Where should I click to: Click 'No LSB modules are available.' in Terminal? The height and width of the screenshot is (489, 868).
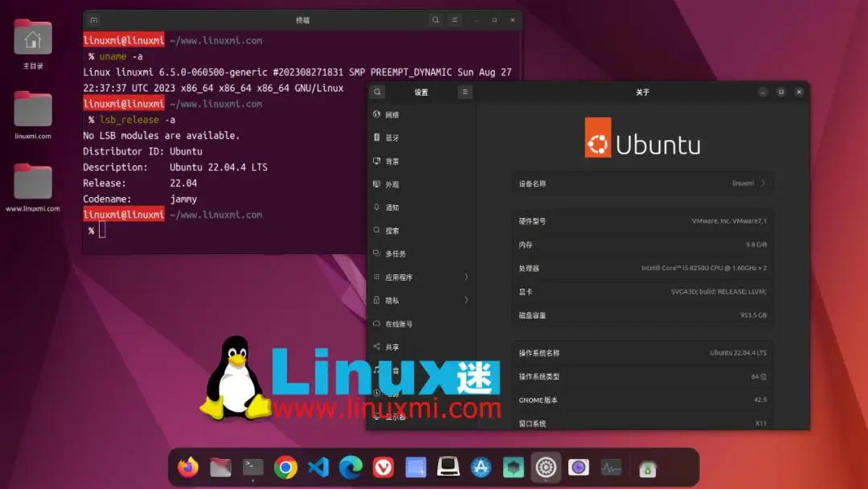161,136
